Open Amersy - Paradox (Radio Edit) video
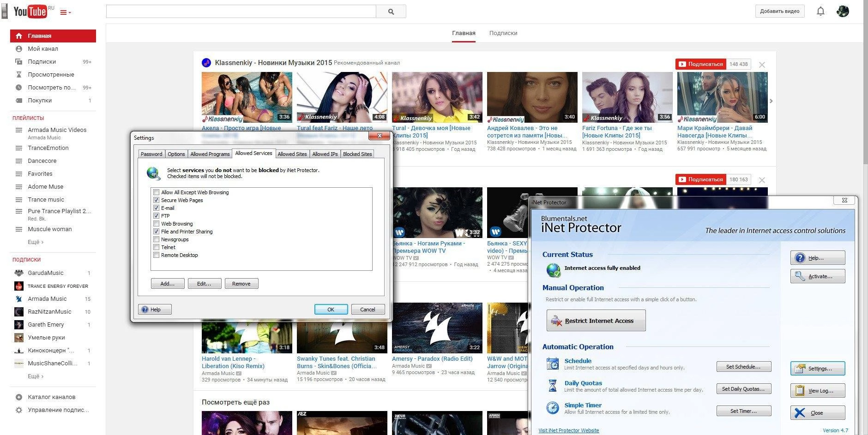 [x=432, y=358]
